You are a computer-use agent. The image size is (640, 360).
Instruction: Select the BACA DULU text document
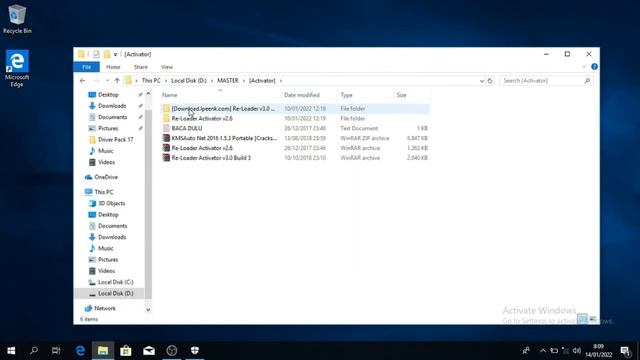pos(295,128)
